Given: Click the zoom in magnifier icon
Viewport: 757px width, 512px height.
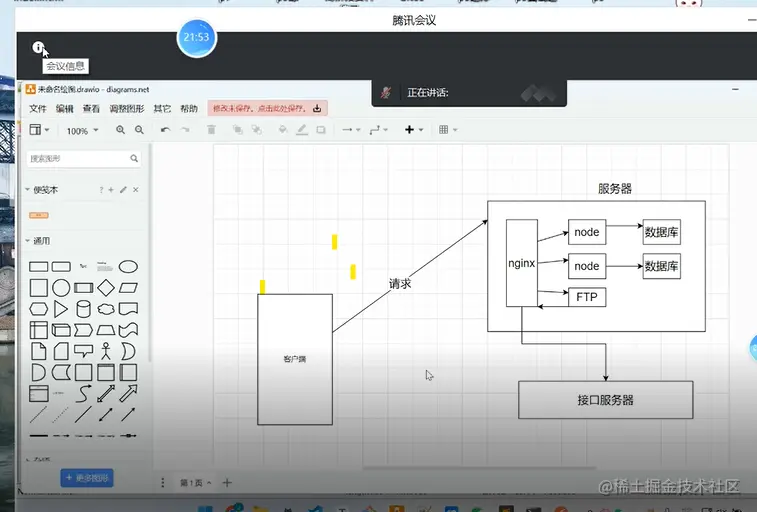Looking at the screenshot, I should tap(121, 130).
